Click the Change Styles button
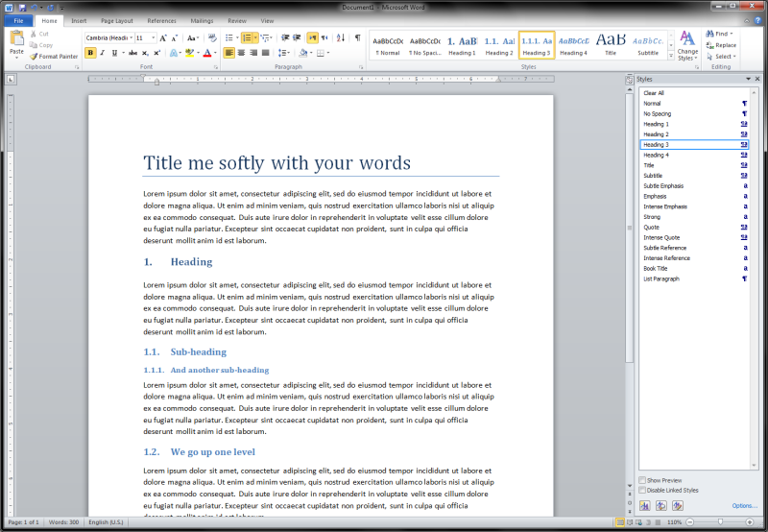 [x=687, y=45]
